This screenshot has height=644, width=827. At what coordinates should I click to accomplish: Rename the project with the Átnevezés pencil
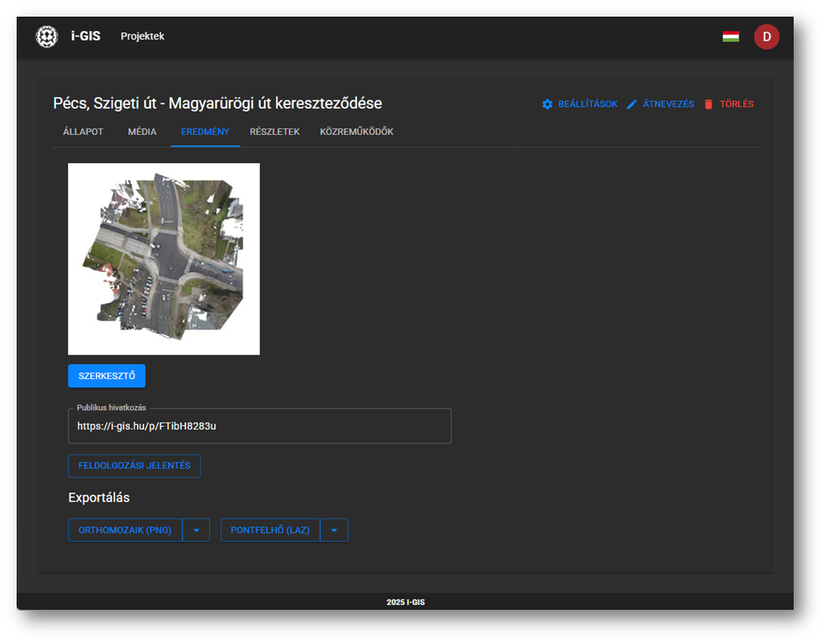(632, 105)
